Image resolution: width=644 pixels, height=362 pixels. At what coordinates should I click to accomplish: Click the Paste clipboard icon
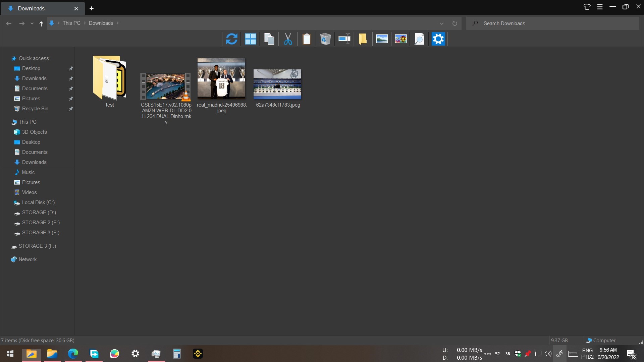pos(307,39)
